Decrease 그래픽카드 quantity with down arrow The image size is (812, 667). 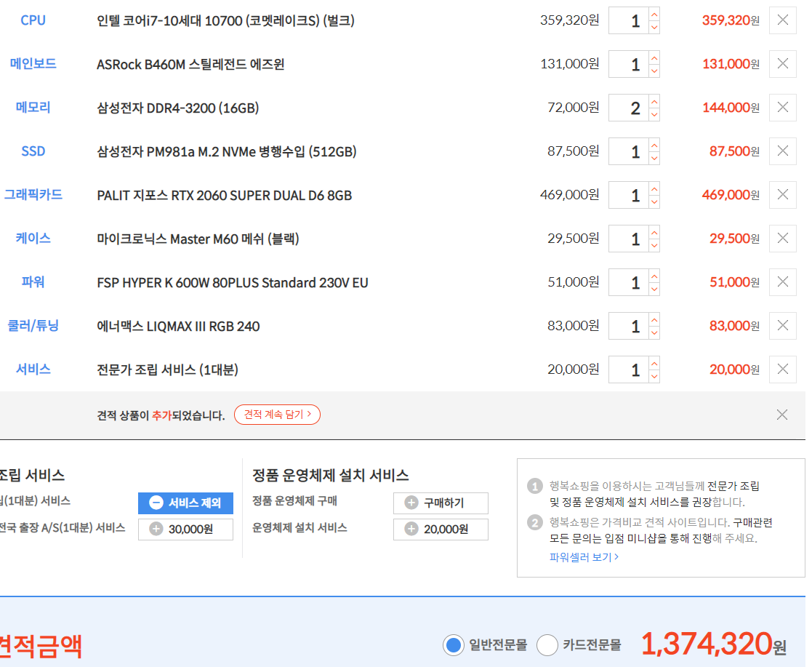(x=654, y=201)
